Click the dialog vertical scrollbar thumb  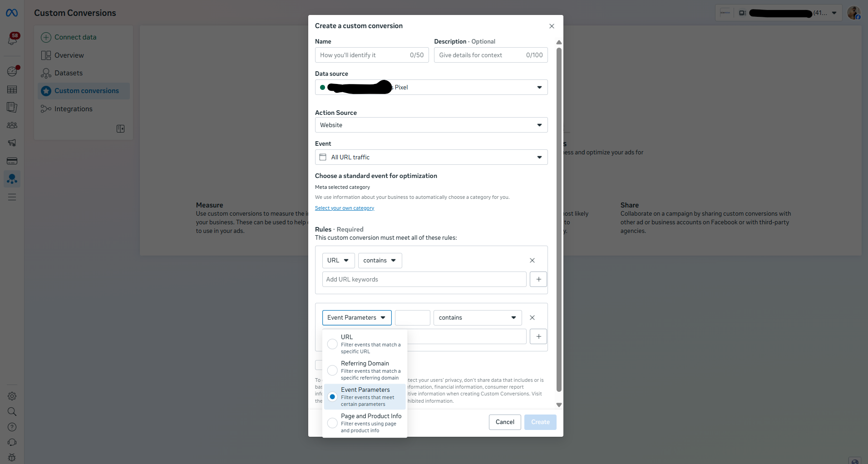[x=559, y=220]
